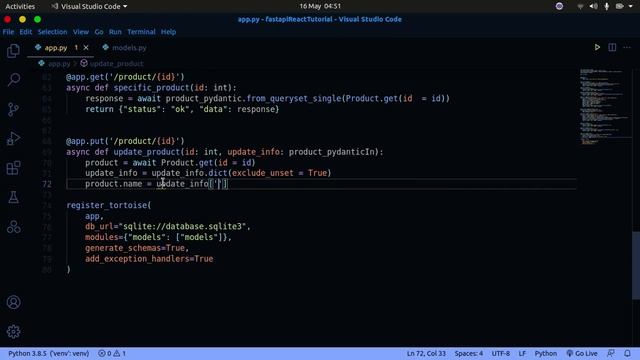Select the app.py editor tab
Screen dimensions: 640x360
[x=61, y=48]
